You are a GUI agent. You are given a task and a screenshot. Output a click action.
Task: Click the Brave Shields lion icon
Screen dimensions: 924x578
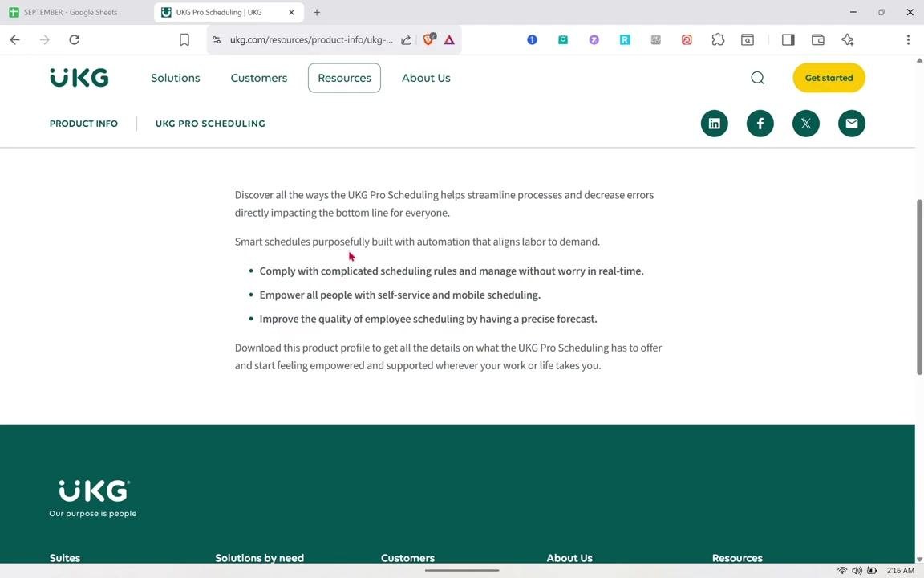429,39
